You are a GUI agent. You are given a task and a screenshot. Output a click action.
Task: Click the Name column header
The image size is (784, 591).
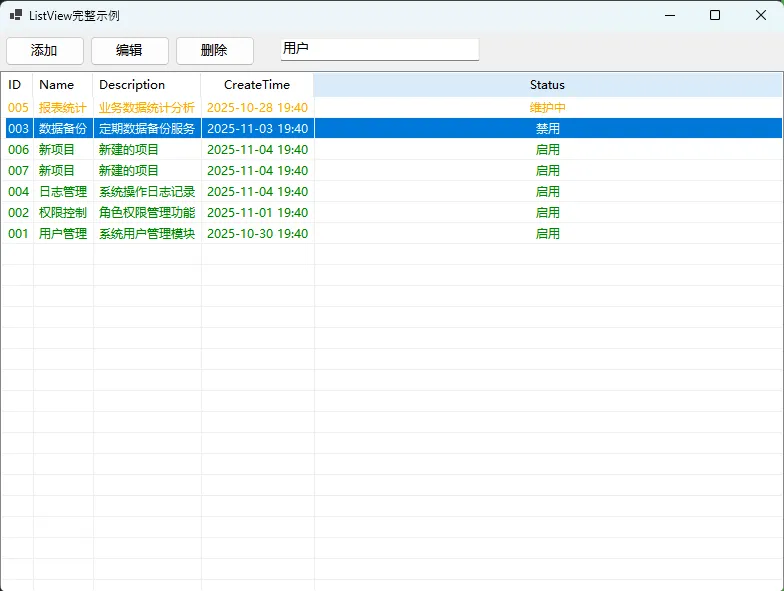coord(57,85)
